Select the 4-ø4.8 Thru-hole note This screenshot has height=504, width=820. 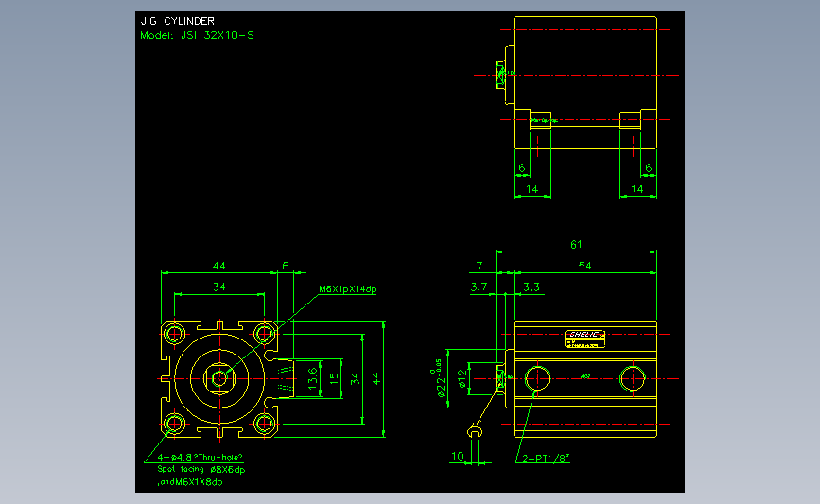tap(201, 457)
